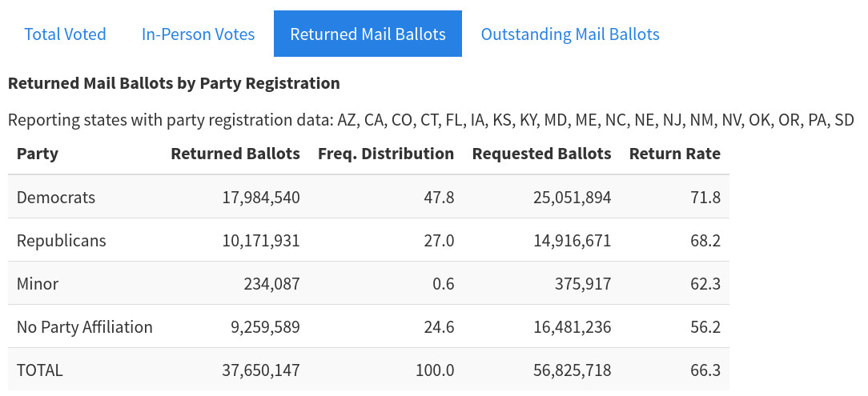
Task: Click the Party column header
Action: coord(38,154)
